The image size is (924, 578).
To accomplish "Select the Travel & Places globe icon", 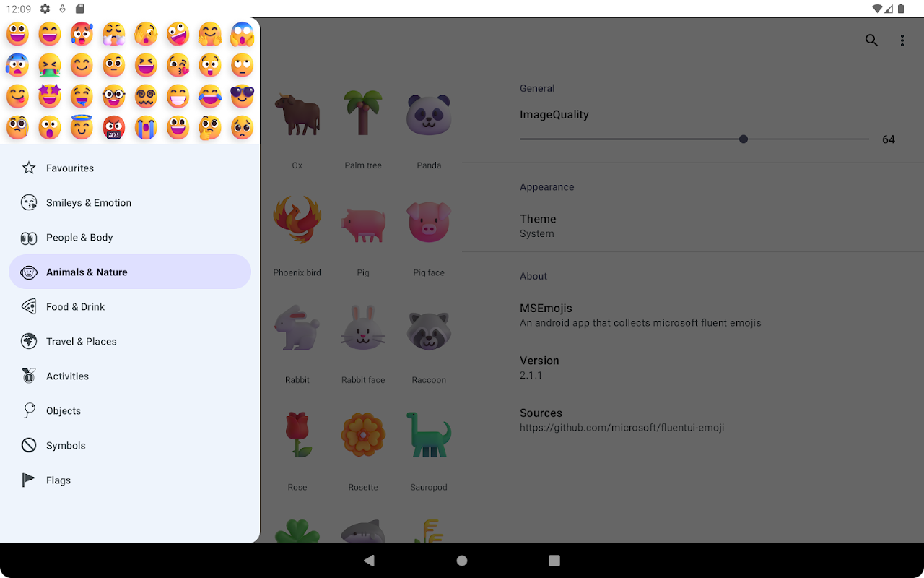I will [x=29, y=341].
